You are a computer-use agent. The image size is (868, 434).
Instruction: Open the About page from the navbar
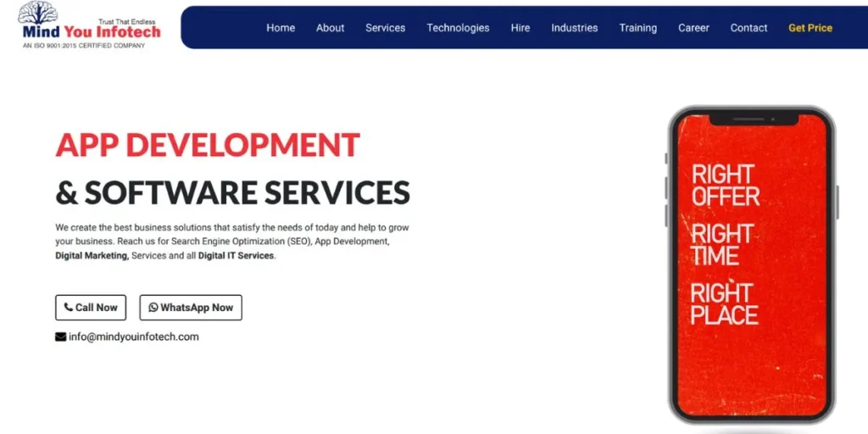click(x=330, y=28)
